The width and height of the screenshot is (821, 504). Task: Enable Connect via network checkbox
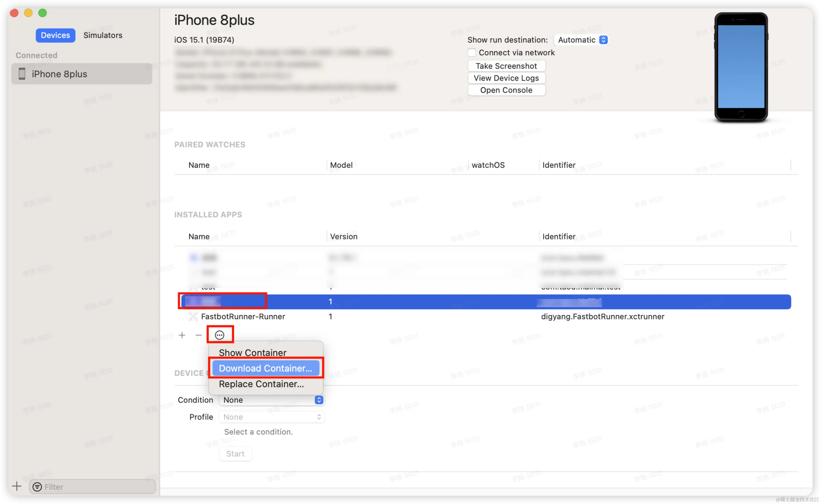[472, 53]
